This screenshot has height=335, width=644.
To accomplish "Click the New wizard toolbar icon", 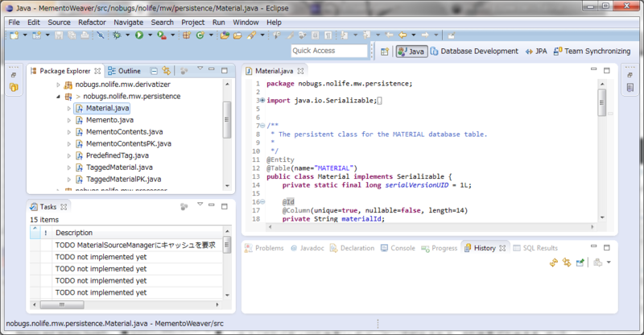I will pos(14,35).
